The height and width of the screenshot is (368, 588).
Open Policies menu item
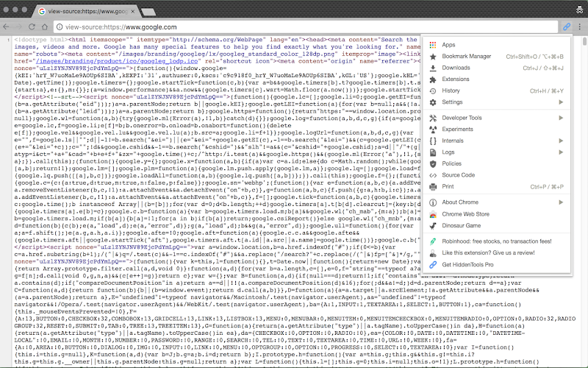[497, 163]
